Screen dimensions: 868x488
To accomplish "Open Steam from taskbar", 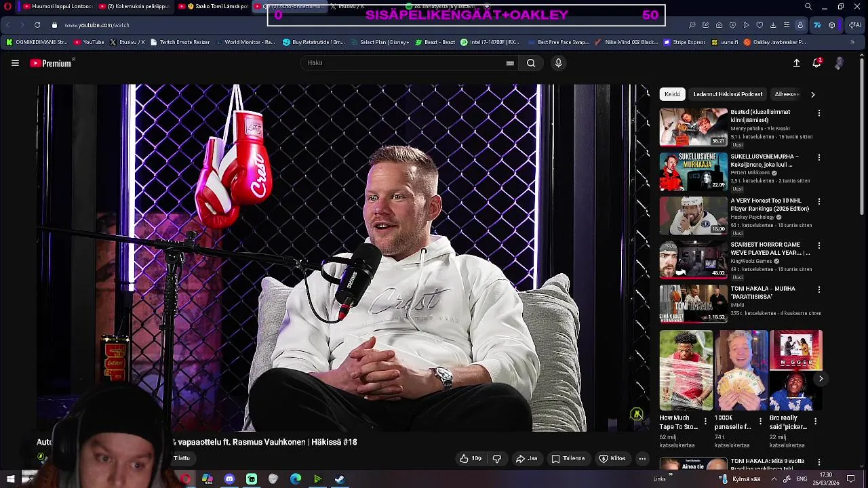I will pyautogui.click(x=340, y=479).
